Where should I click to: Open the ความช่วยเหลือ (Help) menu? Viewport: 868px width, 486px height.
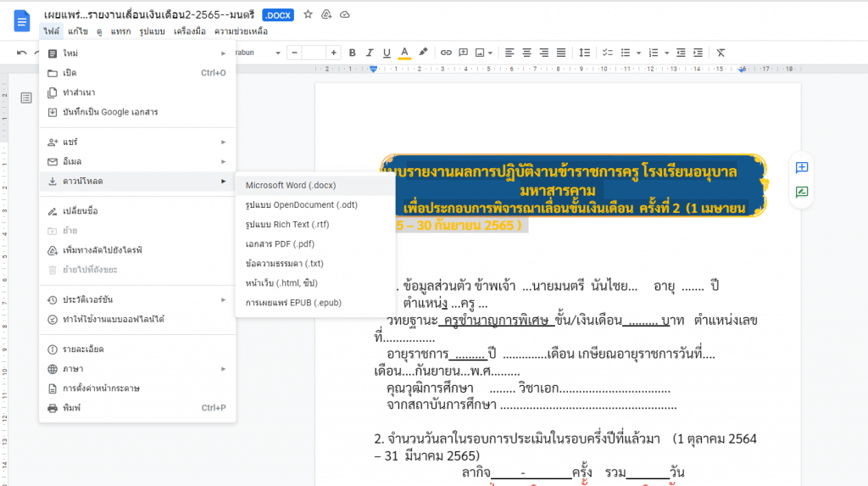click(241, 31)
